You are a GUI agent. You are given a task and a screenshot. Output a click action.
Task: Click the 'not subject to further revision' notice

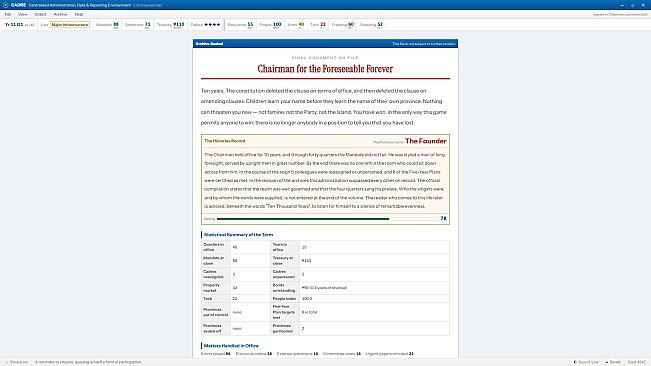point(423,44)
